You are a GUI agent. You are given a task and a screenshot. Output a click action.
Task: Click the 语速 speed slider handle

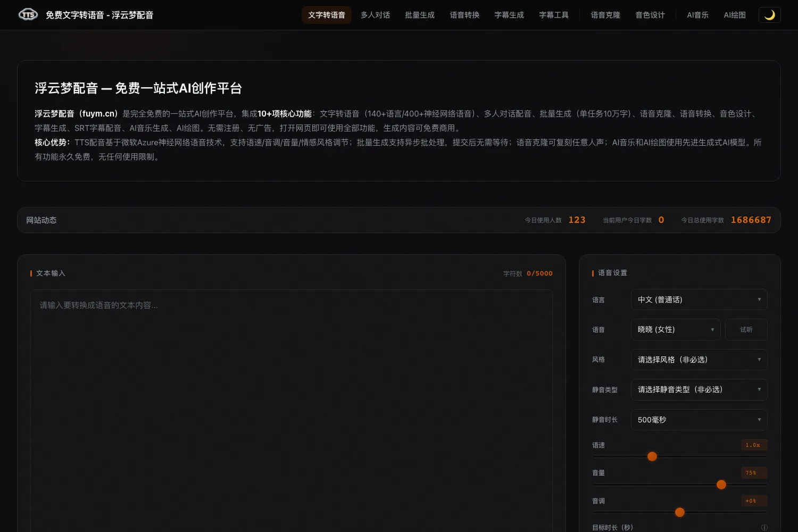tap(652, 456)
